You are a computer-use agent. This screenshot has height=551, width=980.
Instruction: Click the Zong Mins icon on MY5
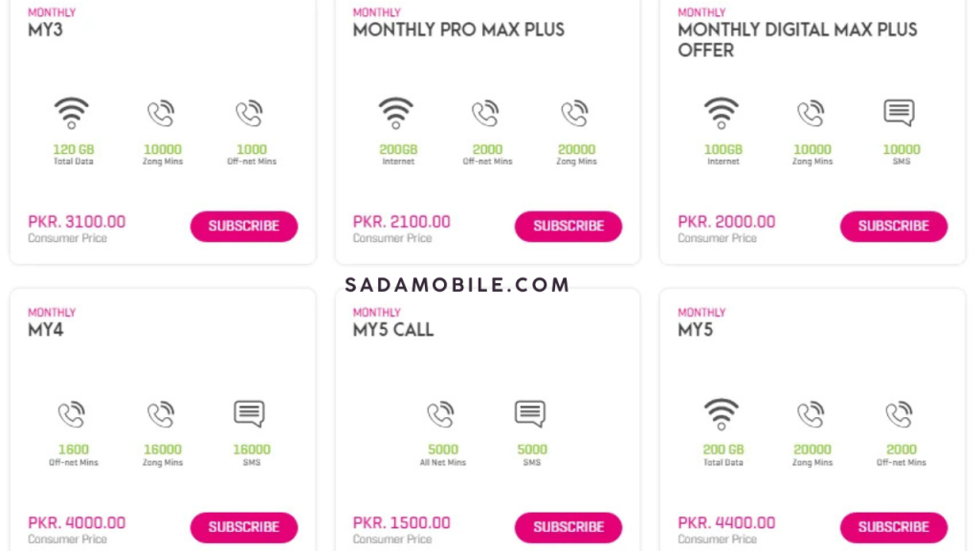[812, 413]
